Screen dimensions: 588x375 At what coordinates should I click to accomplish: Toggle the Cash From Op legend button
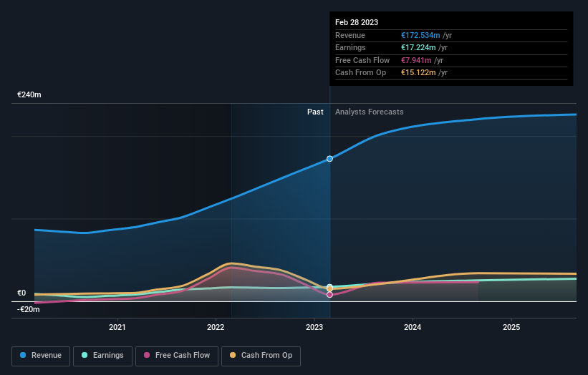pyautogui.click(x=261, y=356)
